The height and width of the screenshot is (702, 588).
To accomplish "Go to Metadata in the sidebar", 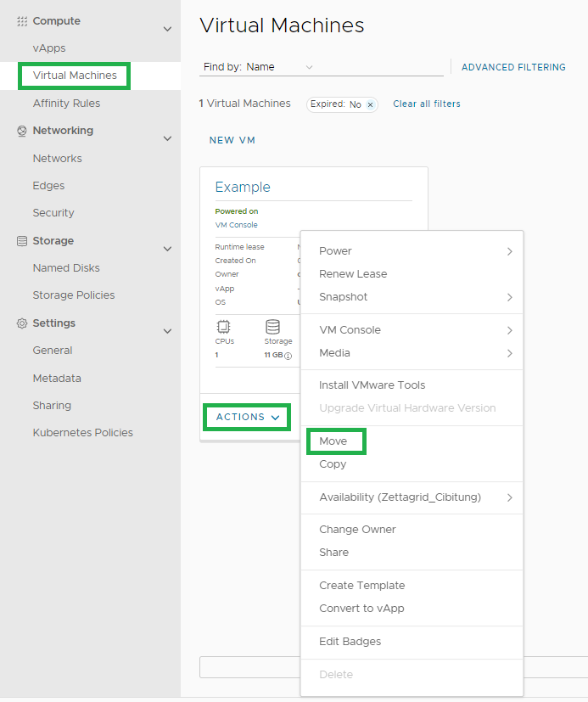I will [57, 379].
